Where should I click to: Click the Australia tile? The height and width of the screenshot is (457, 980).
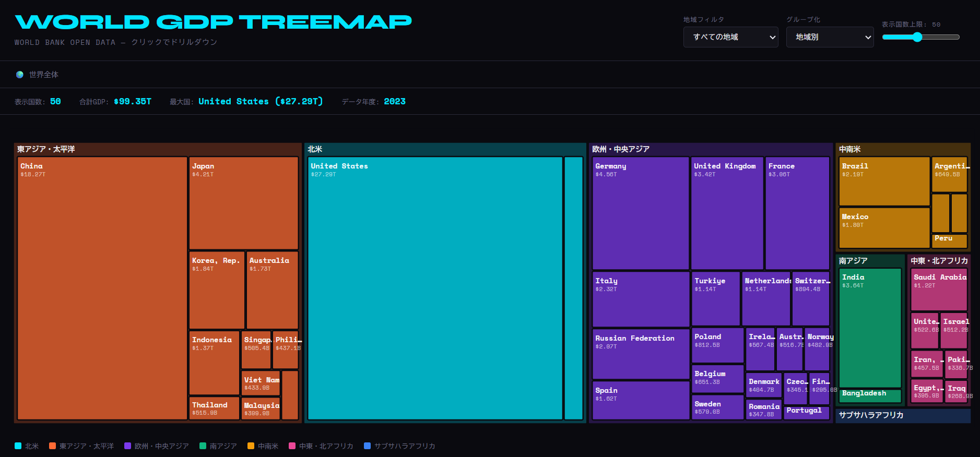click(x=272, y=290)
